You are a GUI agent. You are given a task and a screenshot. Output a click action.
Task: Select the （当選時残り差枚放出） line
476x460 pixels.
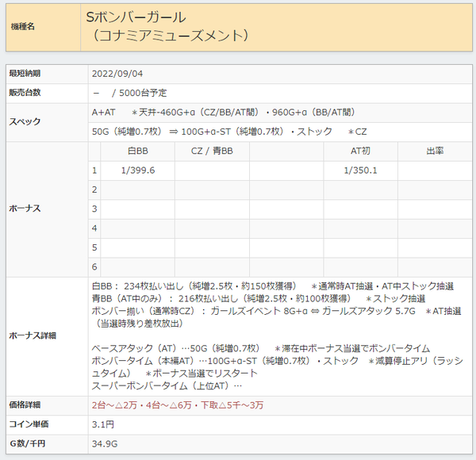[x=138, y=324]
